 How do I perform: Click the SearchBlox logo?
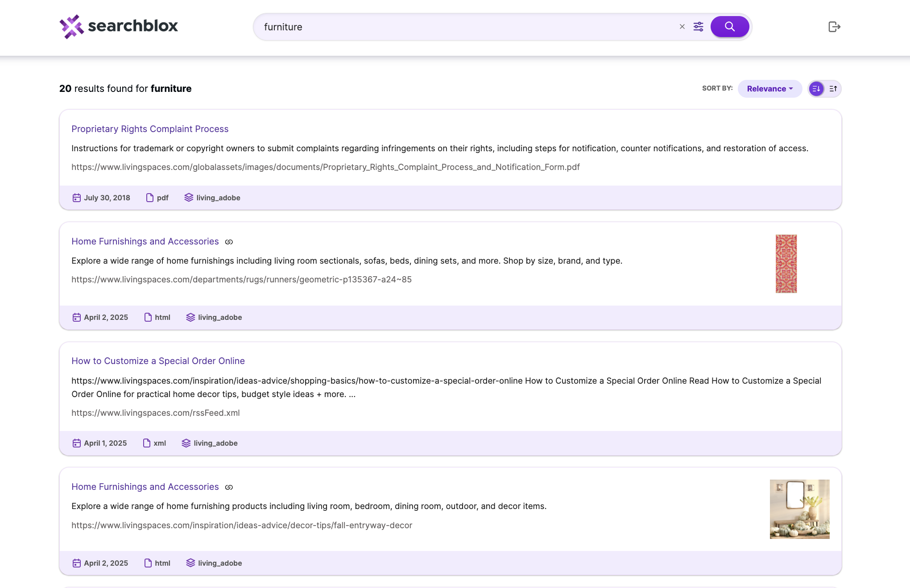(119, 26)
